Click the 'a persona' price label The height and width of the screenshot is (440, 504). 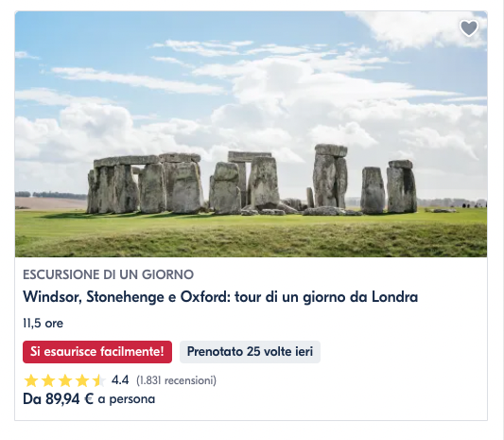(127, 399)
